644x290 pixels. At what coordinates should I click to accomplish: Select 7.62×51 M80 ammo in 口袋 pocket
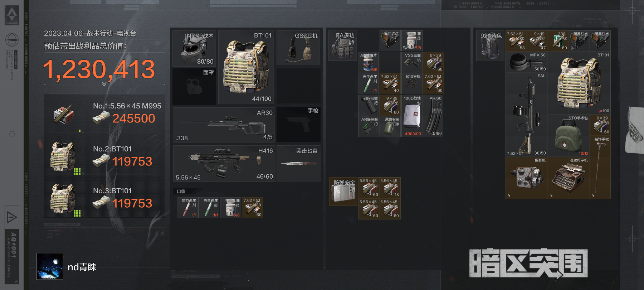point(253,207)
